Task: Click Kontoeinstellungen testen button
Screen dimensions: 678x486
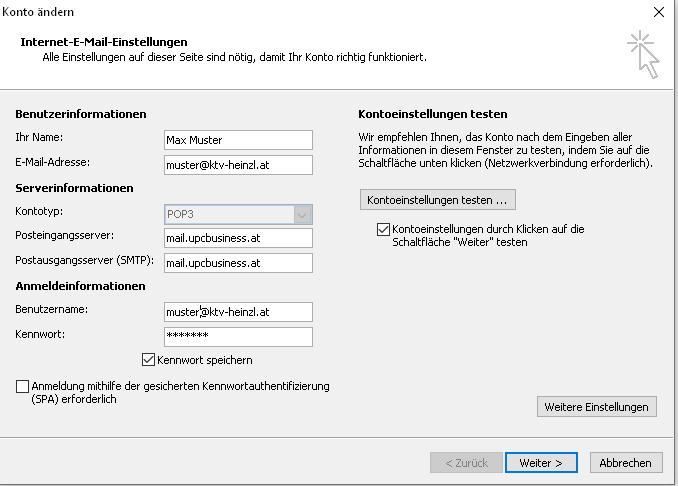Action: point(438,200)
